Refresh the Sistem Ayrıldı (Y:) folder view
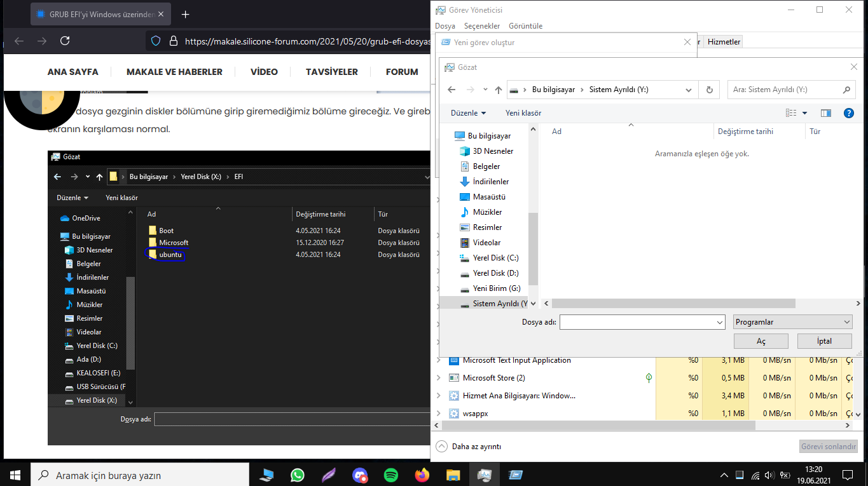Image resolution: width=868 pixels, height=486 pixels. 710,90
